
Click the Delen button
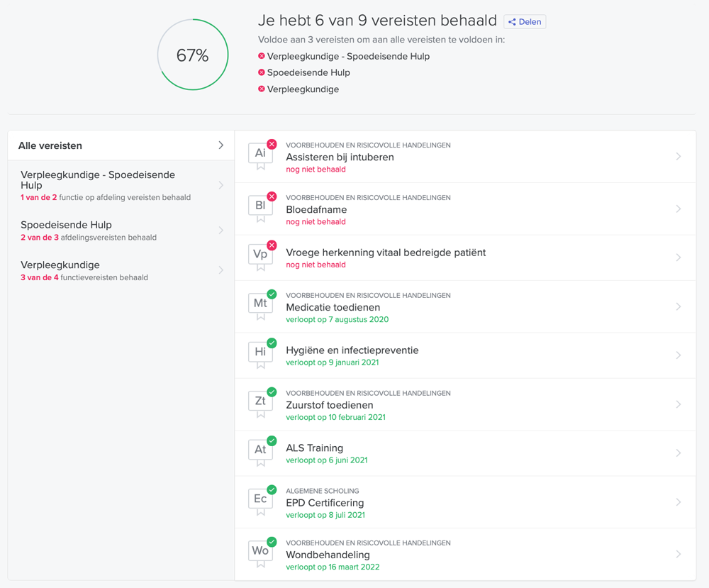[x=525, y=21]
